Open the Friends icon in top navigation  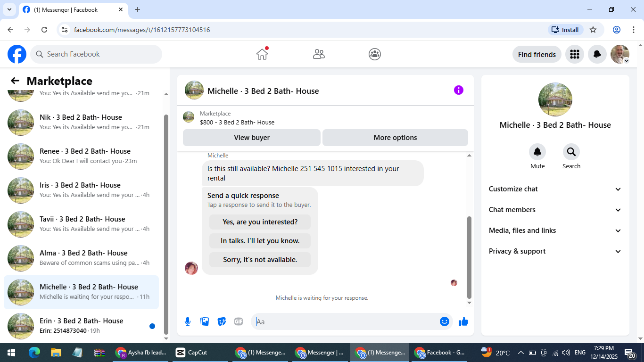(319, 54)
